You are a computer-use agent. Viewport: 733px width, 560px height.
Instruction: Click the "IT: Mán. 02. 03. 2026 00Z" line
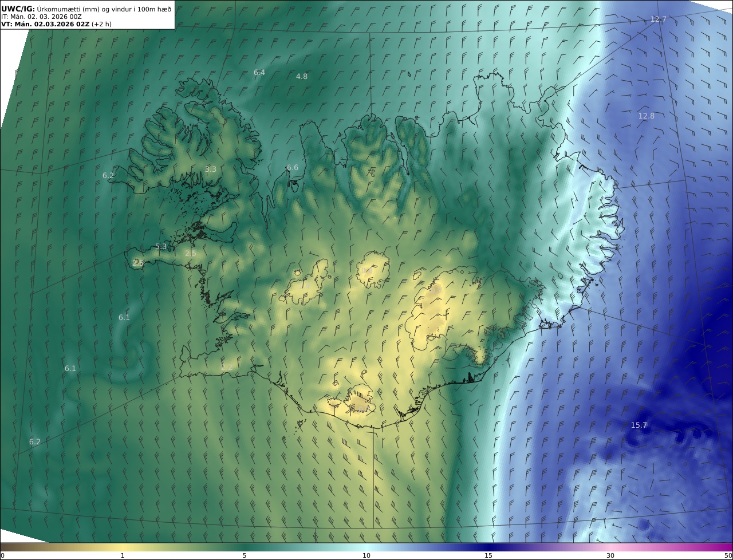tap(42, 17)
